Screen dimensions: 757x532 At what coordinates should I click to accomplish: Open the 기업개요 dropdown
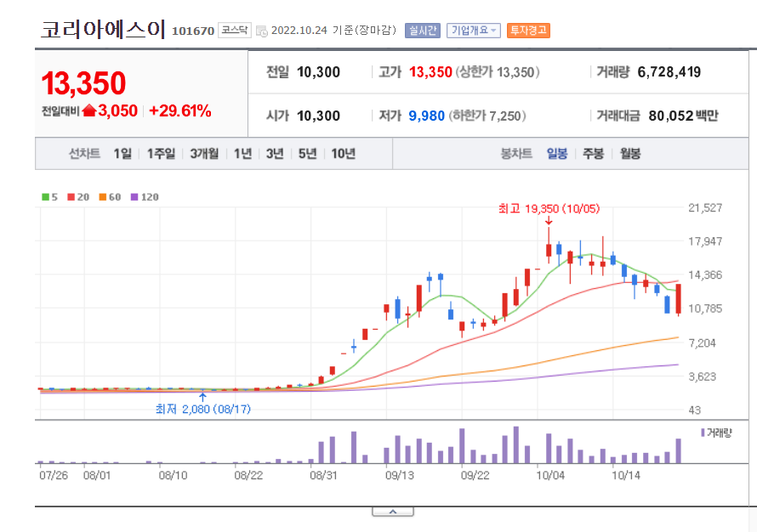point(473,31)
